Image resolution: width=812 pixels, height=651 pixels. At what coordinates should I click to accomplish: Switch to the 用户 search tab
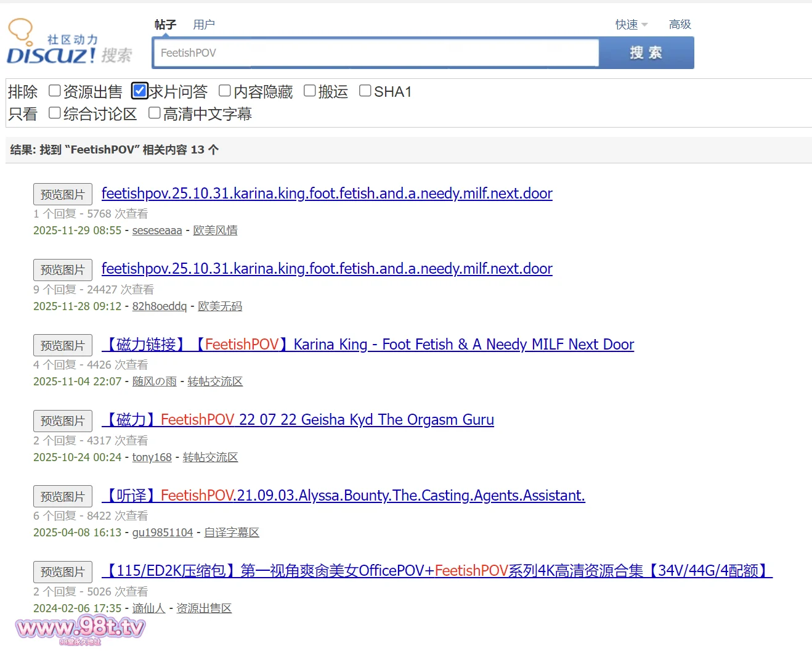tap(204, 25)
